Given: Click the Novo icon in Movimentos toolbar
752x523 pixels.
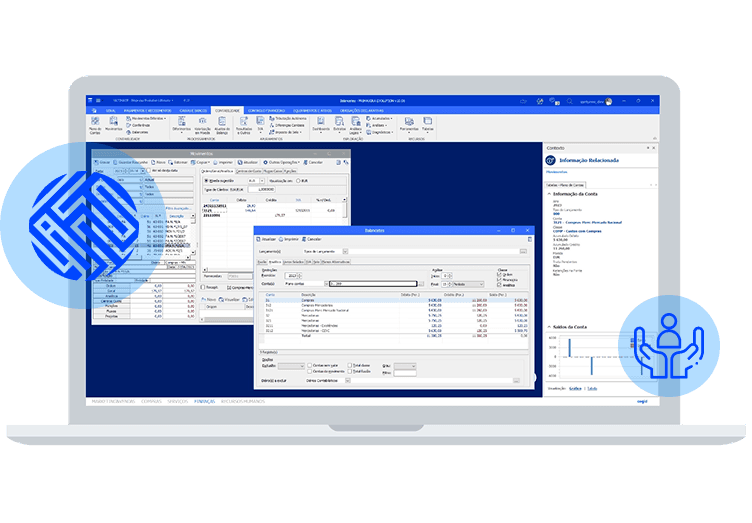Looking at the screenshot, I should tap(158, 161).
